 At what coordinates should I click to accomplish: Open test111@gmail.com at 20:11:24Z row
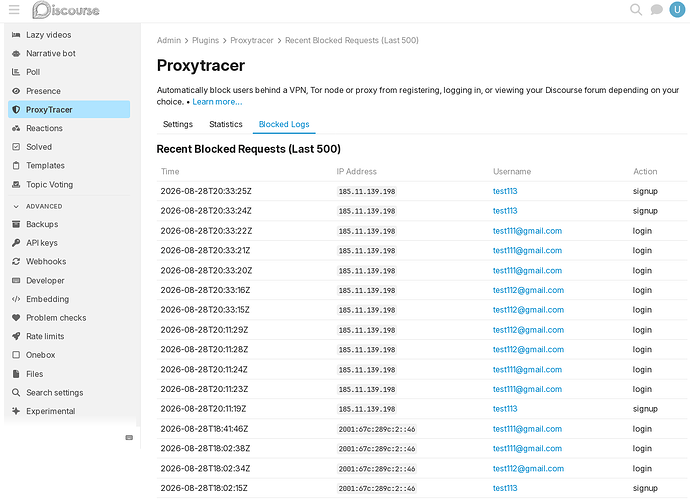[x=527, y=370]
